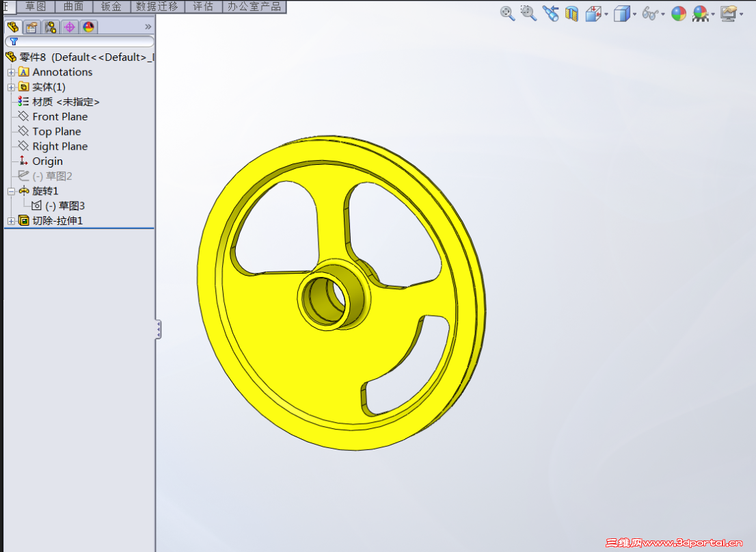Screen dimensions: 756x552
Task: Open Apply Scene dropdown arrow
Action: pyautogui.click(x=713, y=14)
